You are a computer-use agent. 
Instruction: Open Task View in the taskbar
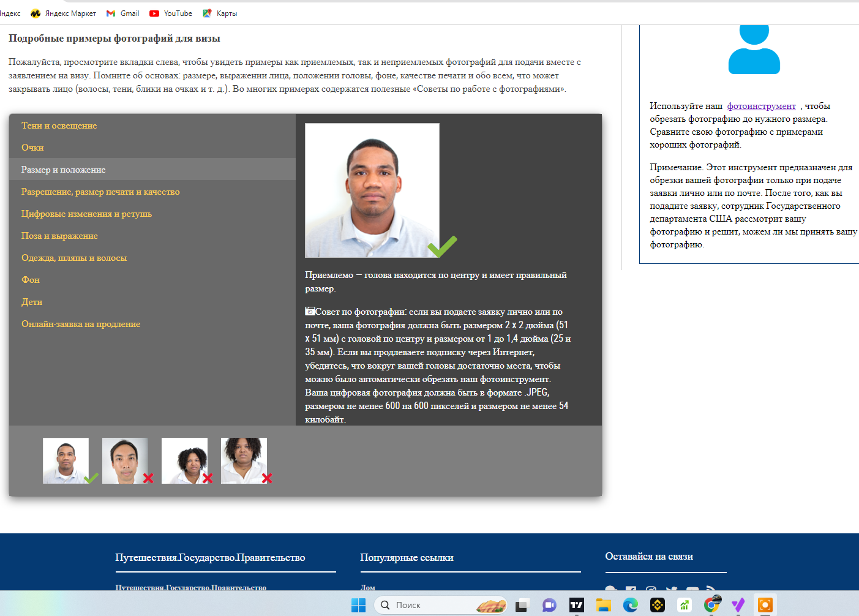pyautogui.click(x=522, y=606)
